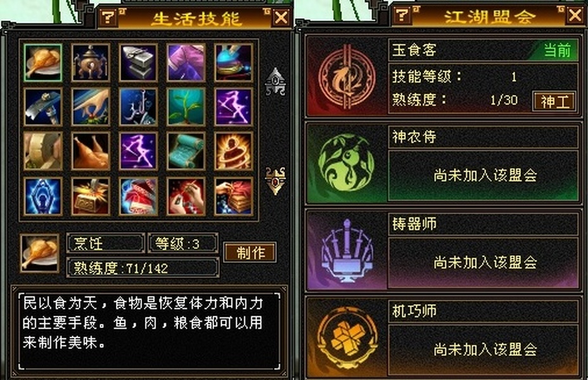Select the green sprout planting skill
This screenshot has width=588, height=380.
coord(186,107)
